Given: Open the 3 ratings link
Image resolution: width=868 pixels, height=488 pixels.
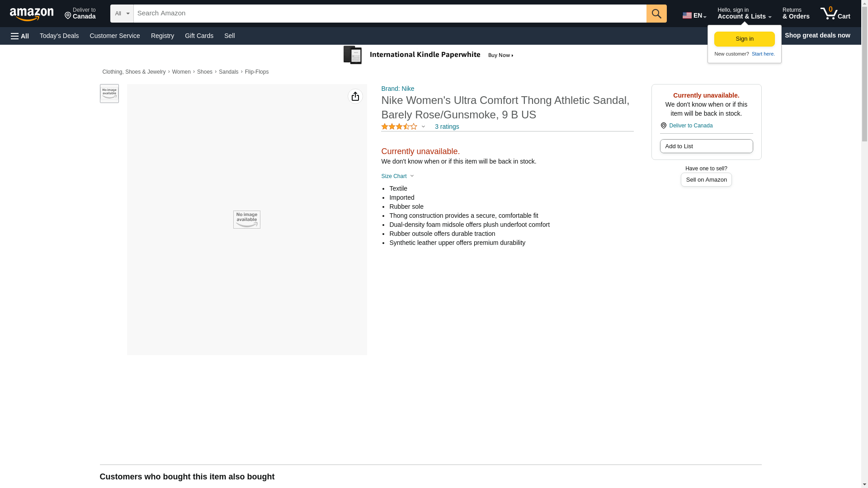Looking at the screenshot, I should tap(446, 127).
